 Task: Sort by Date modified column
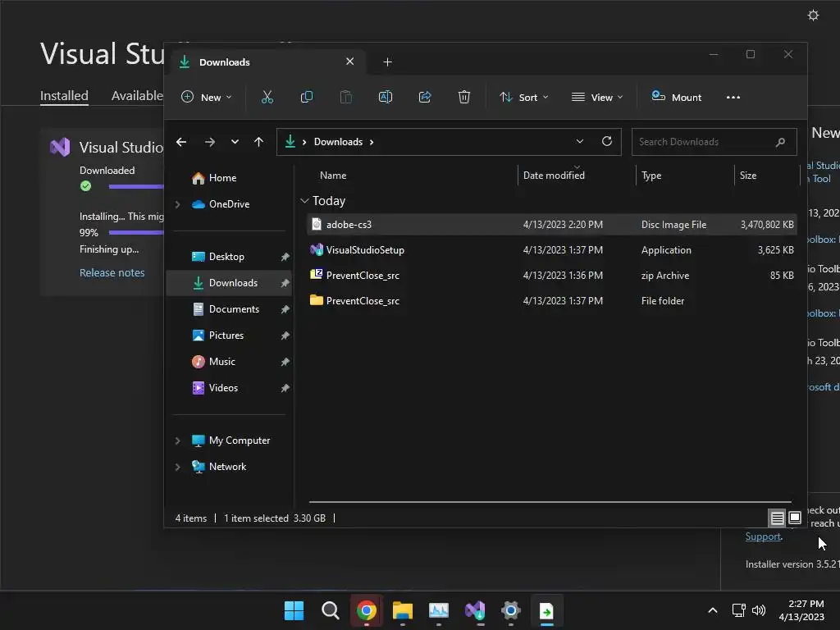[554, 176]
